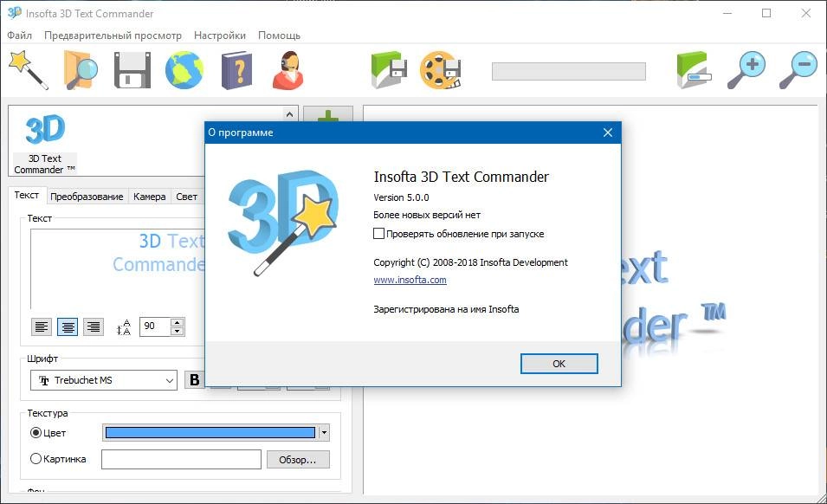Image resolution: width=827 pixels, height=504 pixels.
Task: Open the Помощь menu
Action: tap(279, 36)
